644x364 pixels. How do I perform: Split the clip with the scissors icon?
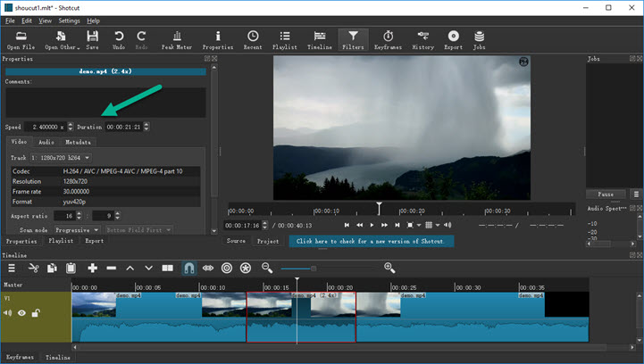pyautogui.click(x=33, y=268)
